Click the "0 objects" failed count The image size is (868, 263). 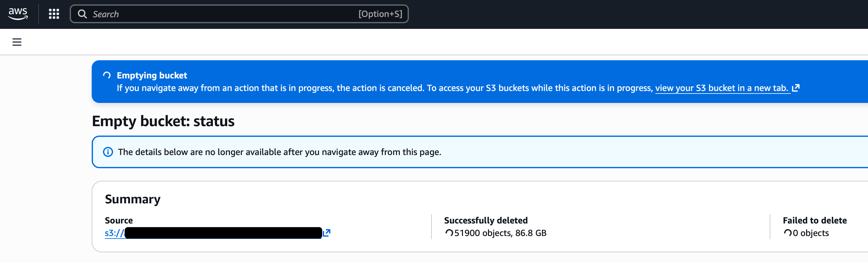coord(811,233)
